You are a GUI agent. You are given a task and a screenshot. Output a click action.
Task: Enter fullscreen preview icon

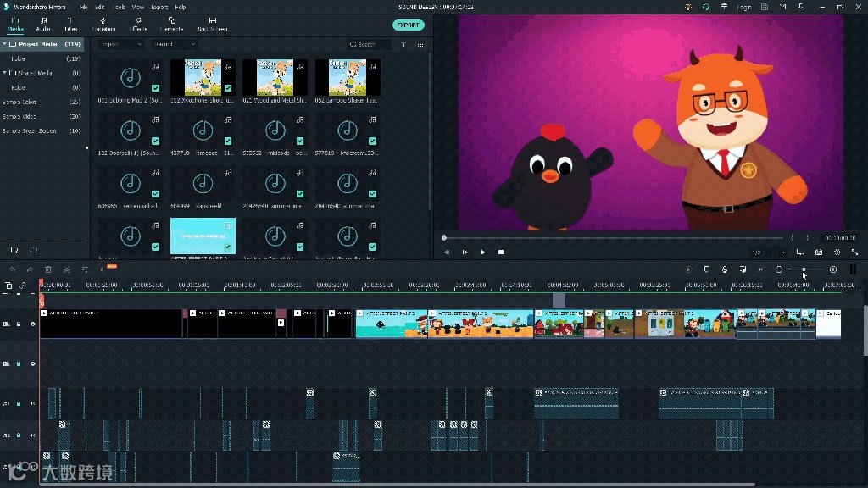855,252
